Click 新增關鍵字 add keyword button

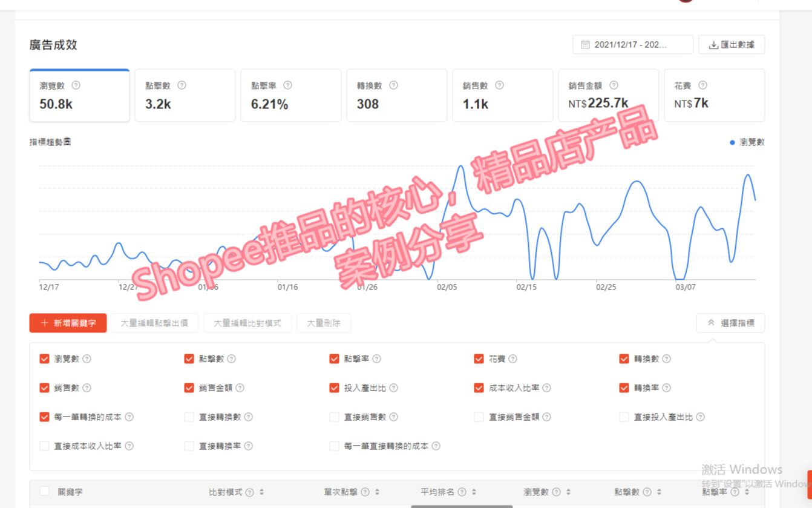tap(68, 323)
